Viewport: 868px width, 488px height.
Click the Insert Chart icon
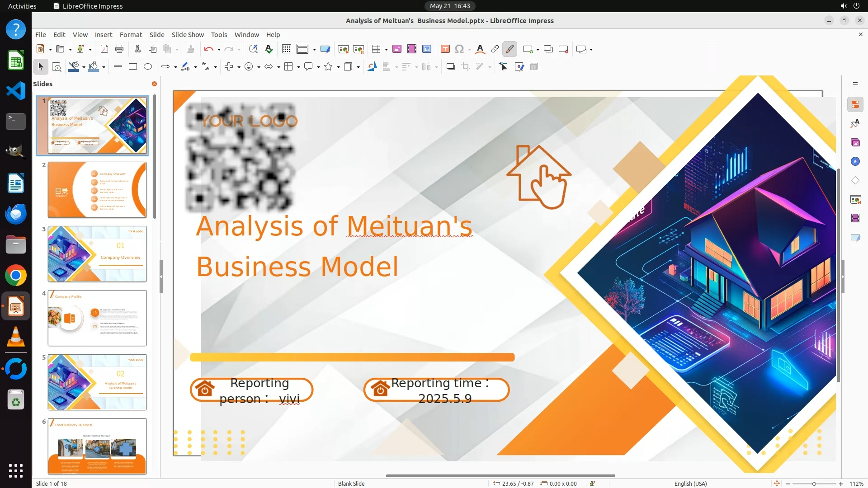pos(427,49)
